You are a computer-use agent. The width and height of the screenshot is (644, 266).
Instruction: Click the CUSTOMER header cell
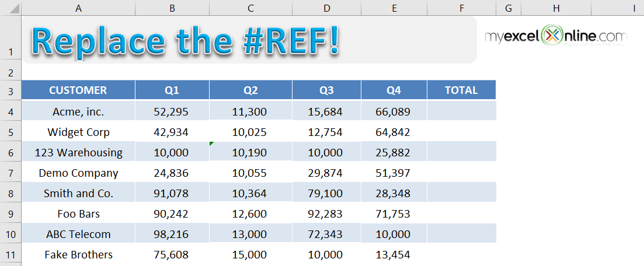[78, 90]
